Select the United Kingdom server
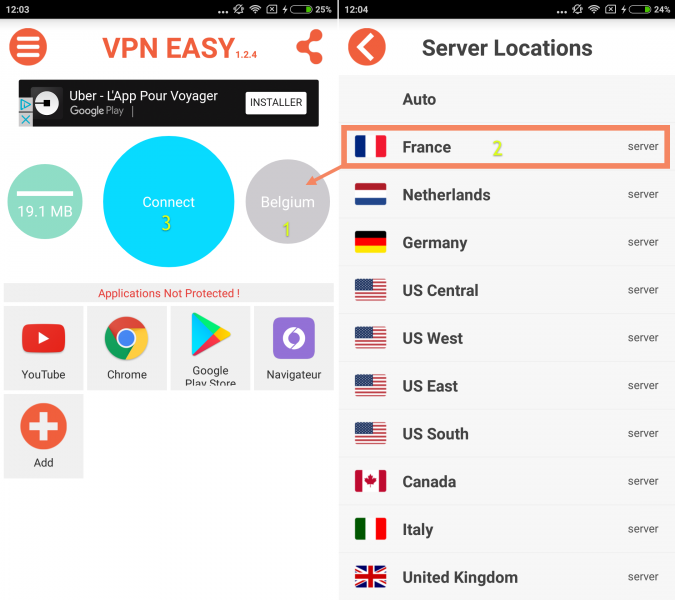 coord(507,577)
